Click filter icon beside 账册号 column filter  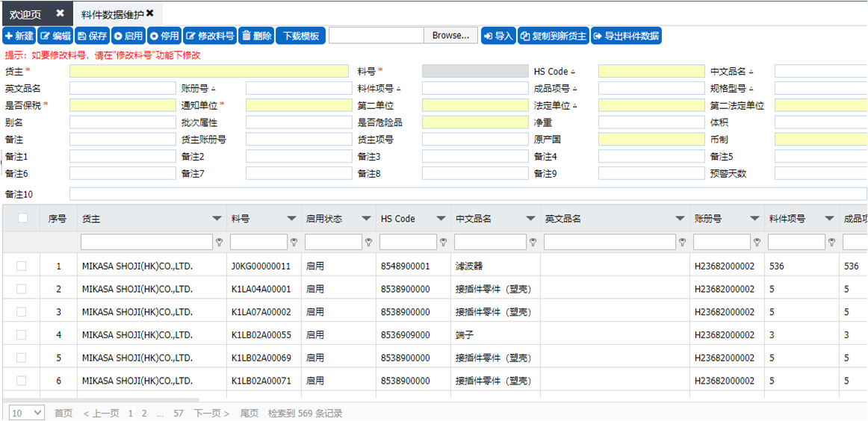click(757, 242)
